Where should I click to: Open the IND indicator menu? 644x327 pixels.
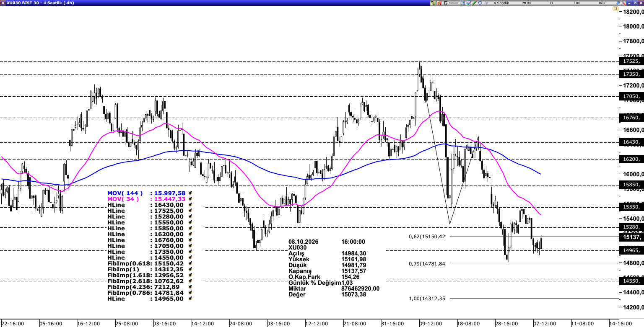pos(602,3)
